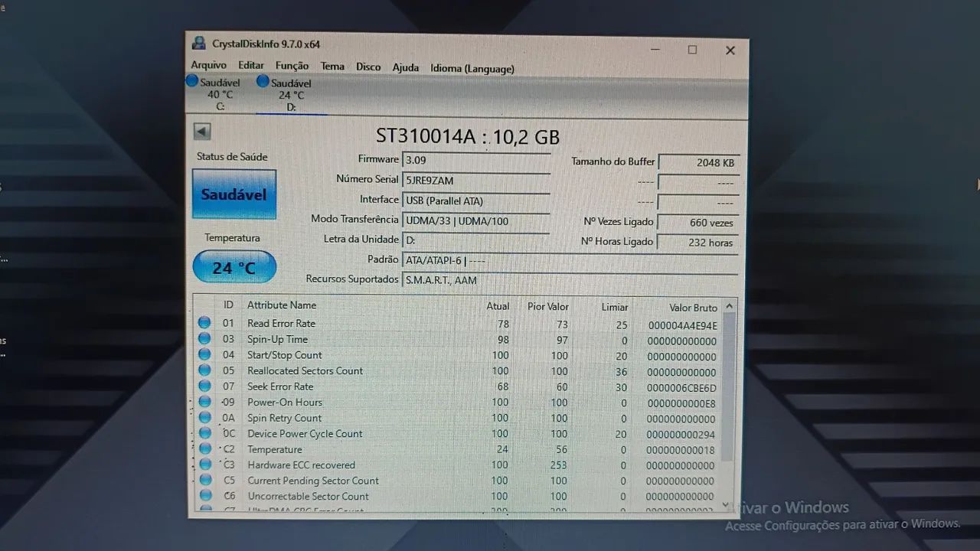Click raw value 0000006CBE6D
This screenshot has width=980, height=551.
tap(682, 388)
